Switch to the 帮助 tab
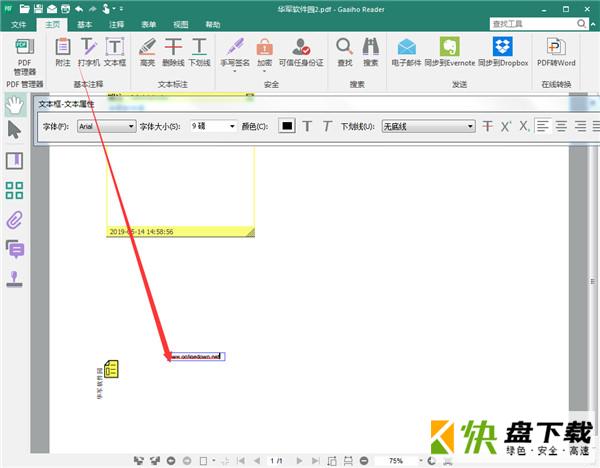This screenshot has width=600, height=468. [x=213, y=24]
